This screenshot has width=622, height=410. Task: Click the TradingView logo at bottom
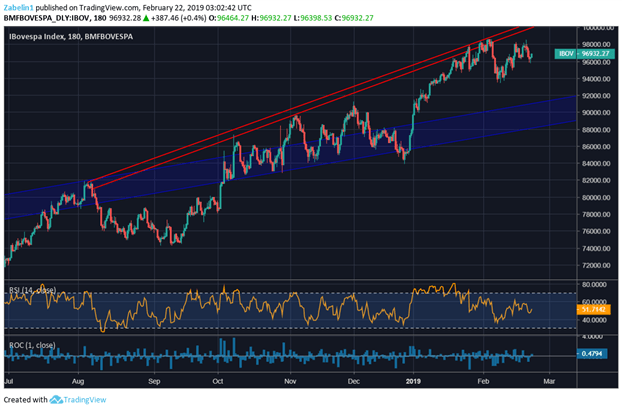point(78,399)
